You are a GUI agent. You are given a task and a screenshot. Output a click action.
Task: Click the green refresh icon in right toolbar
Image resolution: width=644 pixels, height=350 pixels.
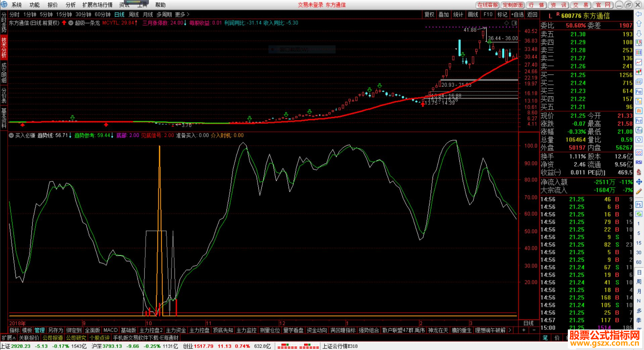(639, 214)
